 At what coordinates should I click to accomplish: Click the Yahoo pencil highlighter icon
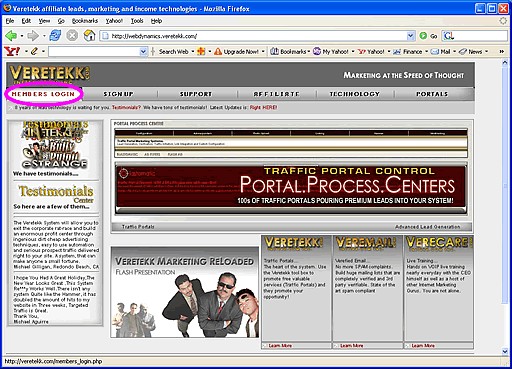click(x=34, y=51)
